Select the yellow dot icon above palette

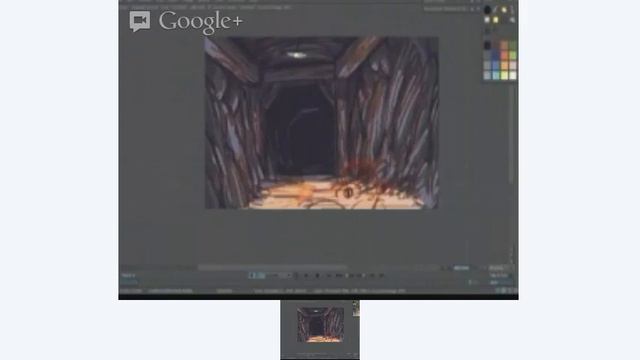pos(504,10)
